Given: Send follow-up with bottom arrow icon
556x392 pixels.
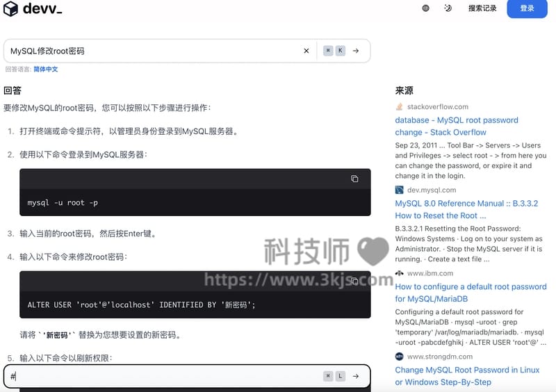Looking at the screenshot, I should 356,376.
